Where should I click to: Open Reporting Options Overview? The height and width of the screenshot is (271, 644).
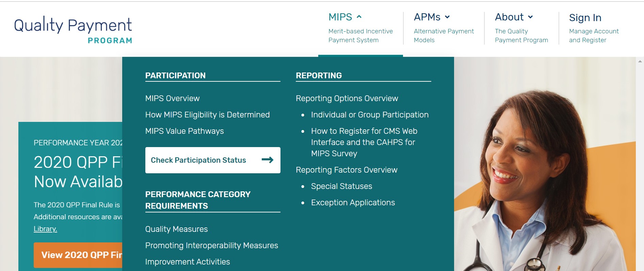tap(347, 98)
